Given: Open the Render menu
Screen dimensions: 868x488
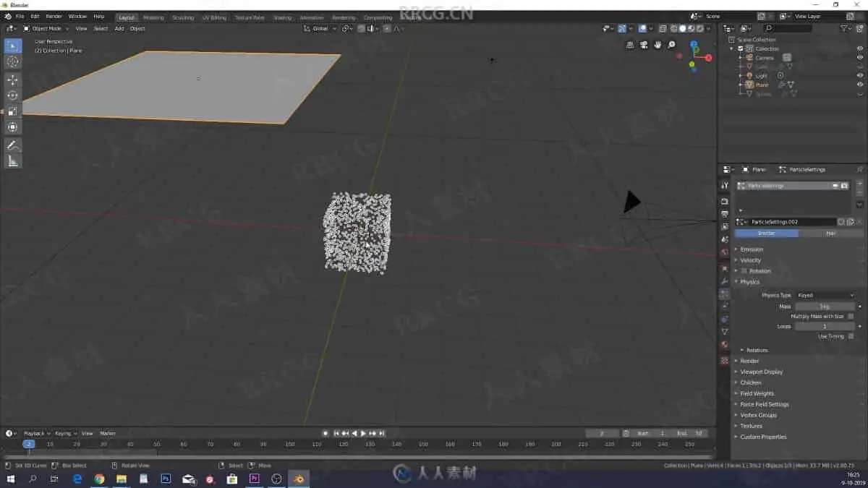Looking at the screenshot, I should (x=54, y=16).
